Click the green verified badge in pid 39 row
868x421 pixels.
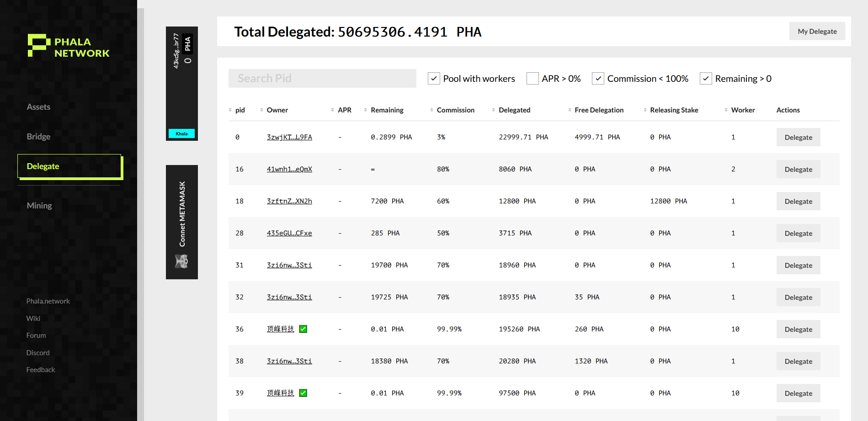click(303, 393)
